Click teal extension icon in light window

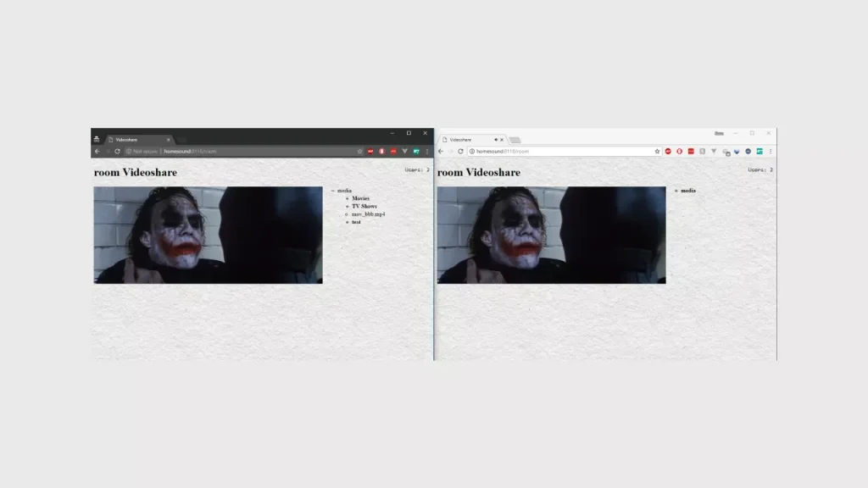coord(759,151)
